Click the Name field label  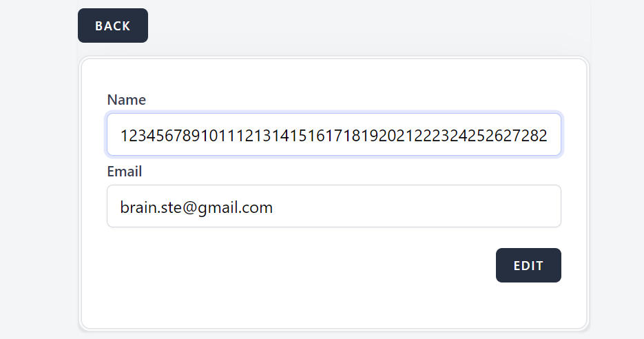pos(126,100)
